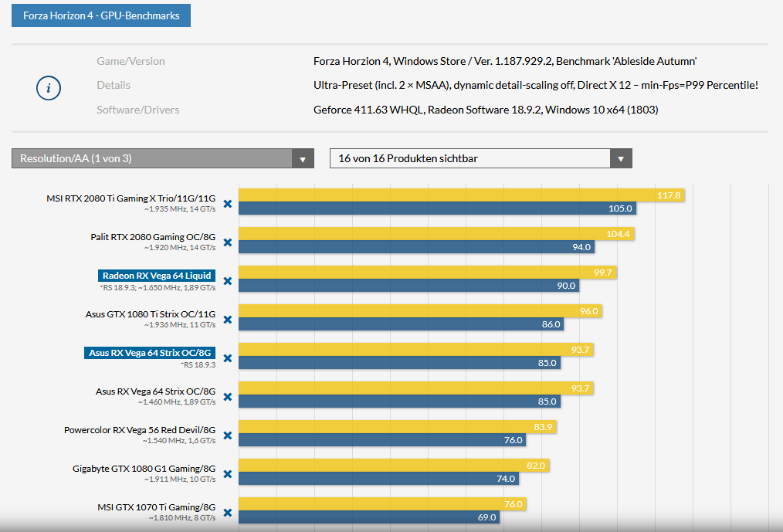Click the blue 69.0 bar
This screenshot has width=783, height=532.
370,517
